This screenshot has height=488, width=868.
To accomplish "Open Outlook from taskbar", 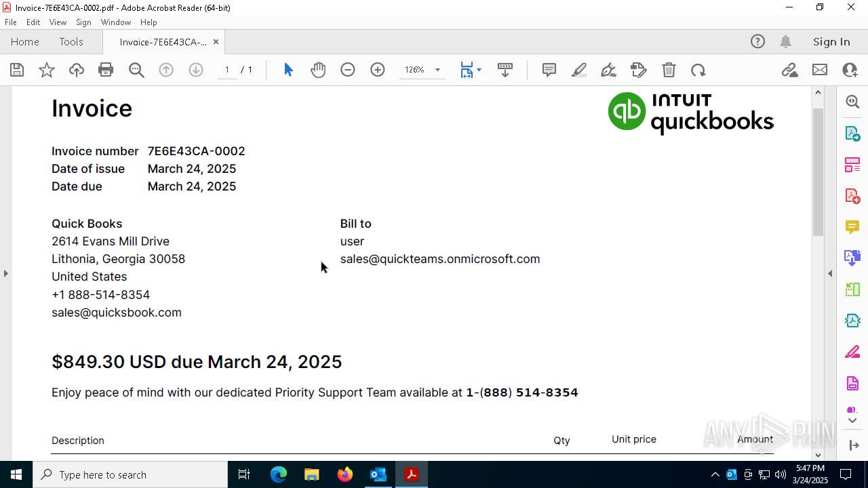I will [x=378, y=474].
